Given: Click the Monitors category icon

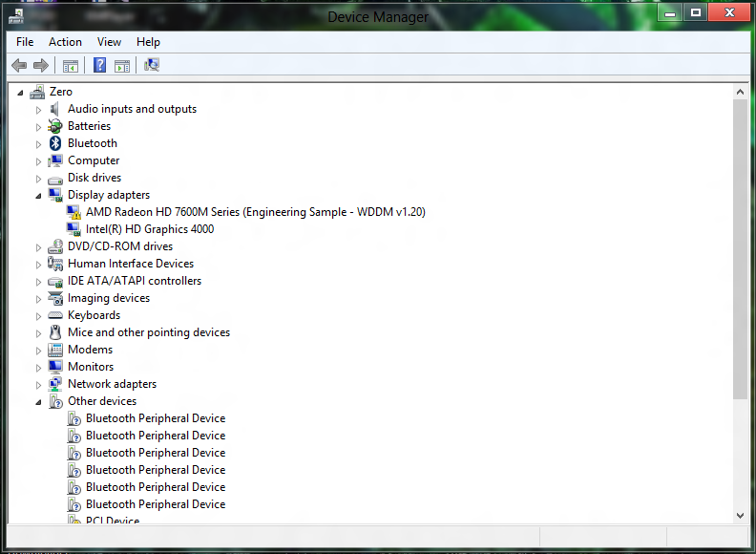Looking at the screenshot, I should (x=55, y=367).
